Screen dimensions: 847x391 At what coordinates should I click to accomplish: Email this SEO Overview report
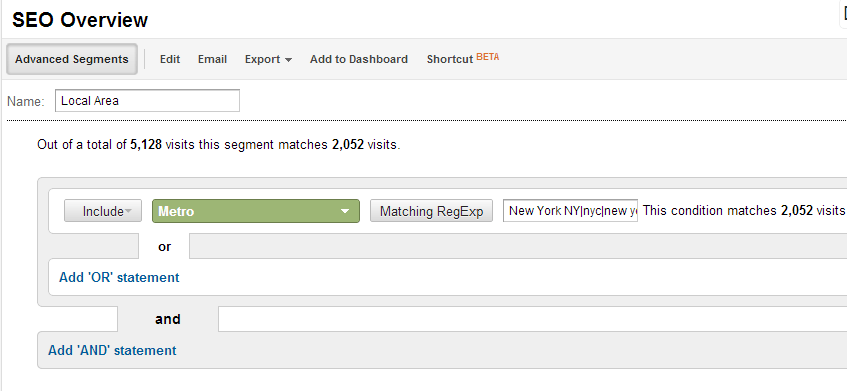tap(212, 59)
